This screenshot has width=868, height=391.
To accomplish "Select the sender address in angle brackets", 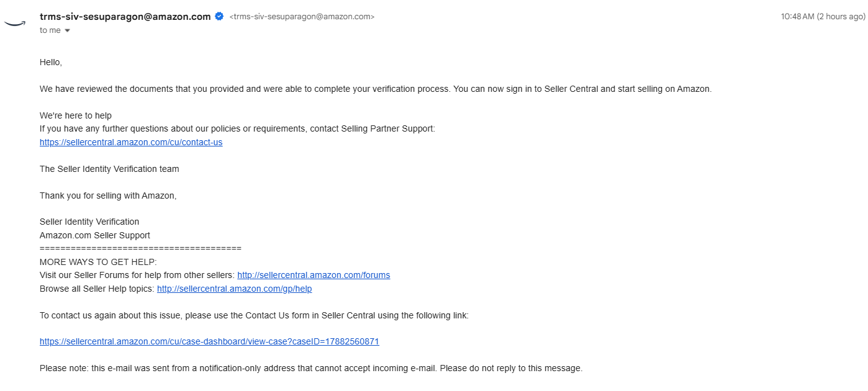I will point(302,17).
